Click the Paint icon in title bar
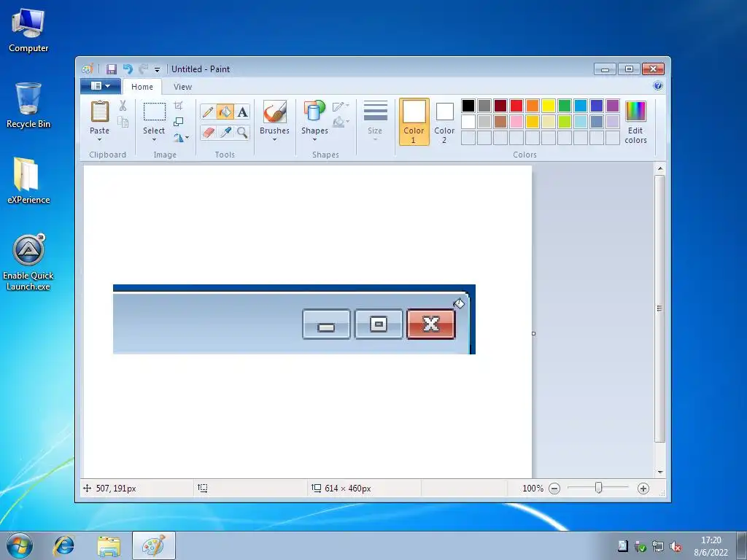The image size is (747, 560). coord(88,69)
